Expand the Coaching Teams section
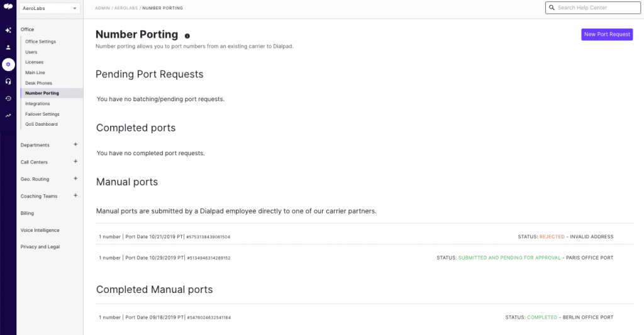The height and width of the screenshot is (335, 644). coord(75,195)
